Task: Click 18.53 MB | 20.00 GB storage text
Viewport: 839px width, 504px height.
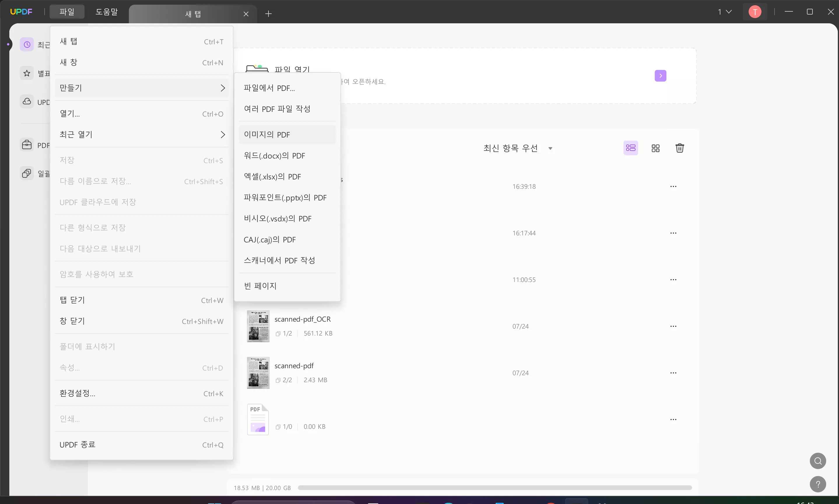Action: [x=262, y=488]
